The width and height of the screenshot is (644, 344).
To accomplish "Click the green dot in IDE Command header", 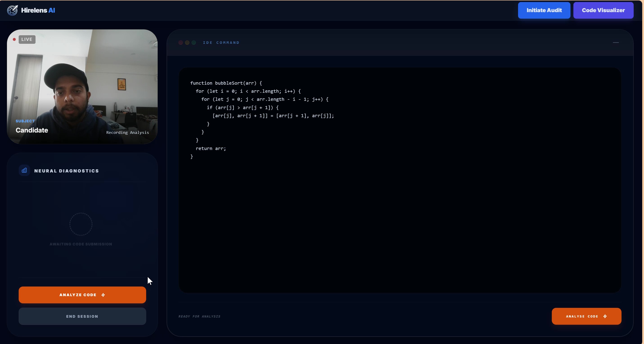I will (x=194, y=43).
